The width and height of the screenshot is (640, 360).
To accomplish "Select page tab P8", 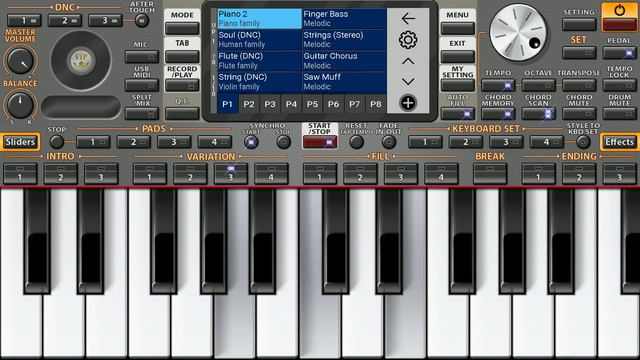I will pos(376,104).
